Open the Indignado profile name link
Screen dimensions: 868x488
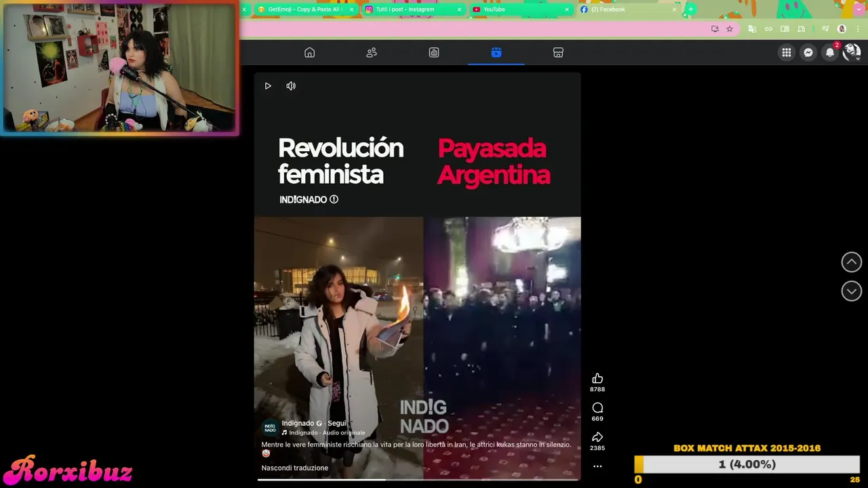[298, 423]
